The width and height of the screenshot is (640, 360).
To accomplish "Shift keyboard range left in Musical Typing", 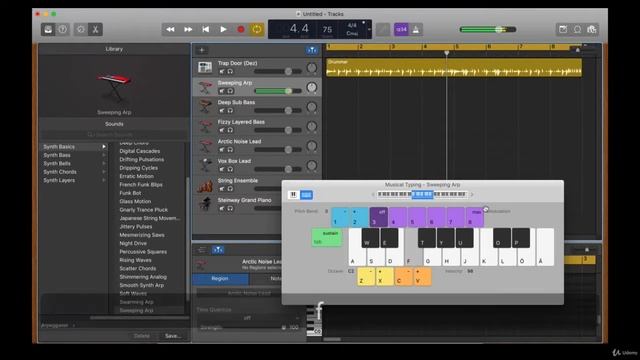I will pyautogui.click(x=373, y=195).
